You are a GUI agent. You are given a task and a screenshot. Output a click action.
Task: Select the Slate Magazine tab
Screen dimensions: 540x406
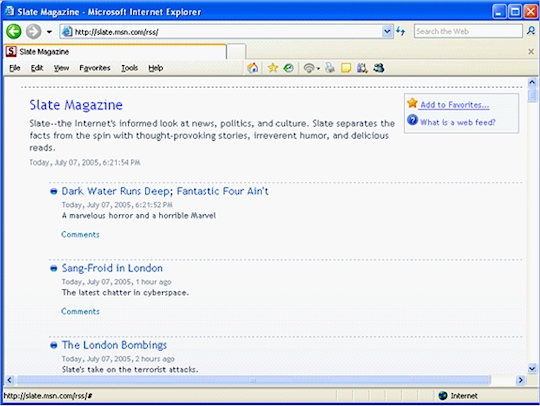pos(115,52)
